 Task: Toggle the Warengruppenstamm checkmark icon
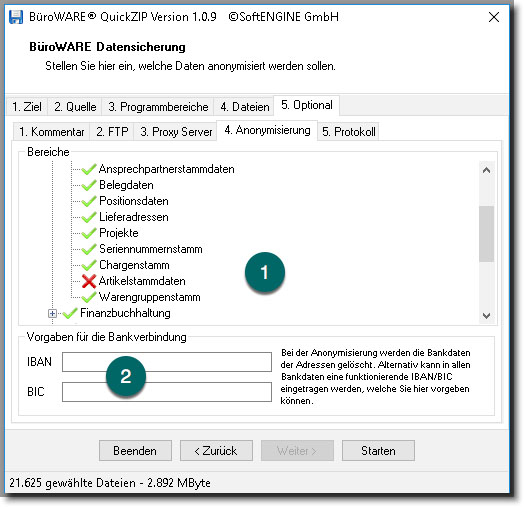[x=89, y=297]
